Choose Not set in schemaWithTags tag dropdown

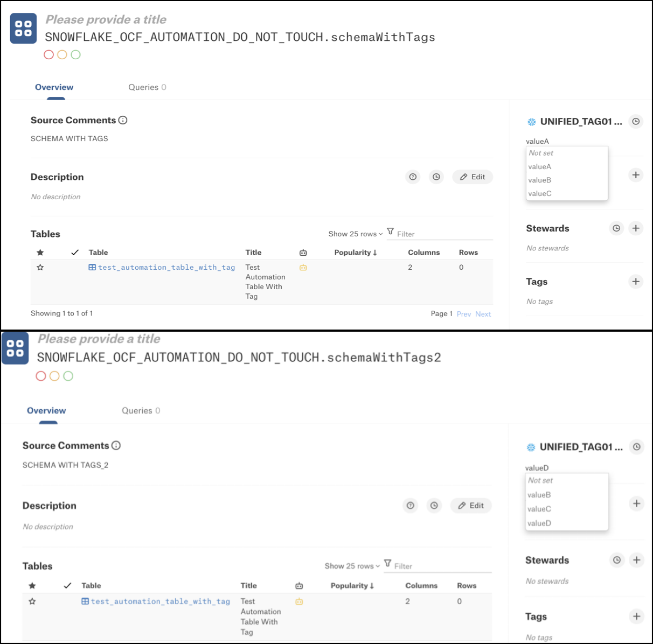[x=567, y=153]
